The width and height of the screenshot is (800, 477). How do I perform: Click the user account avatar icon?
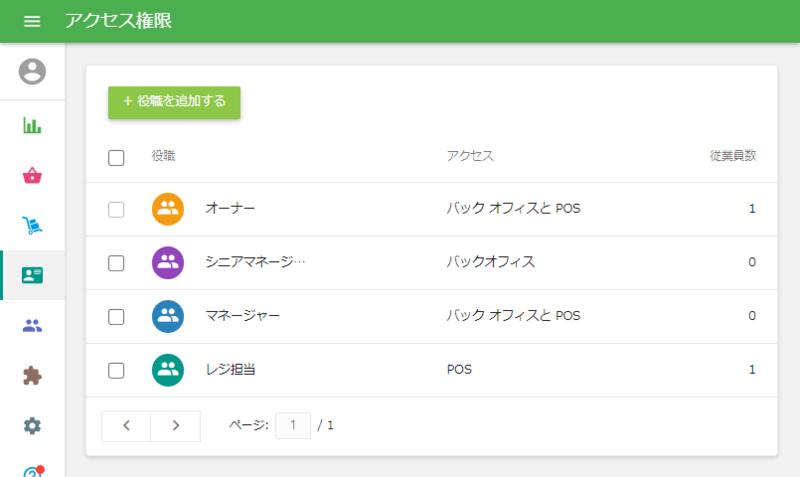coord(32,71)
